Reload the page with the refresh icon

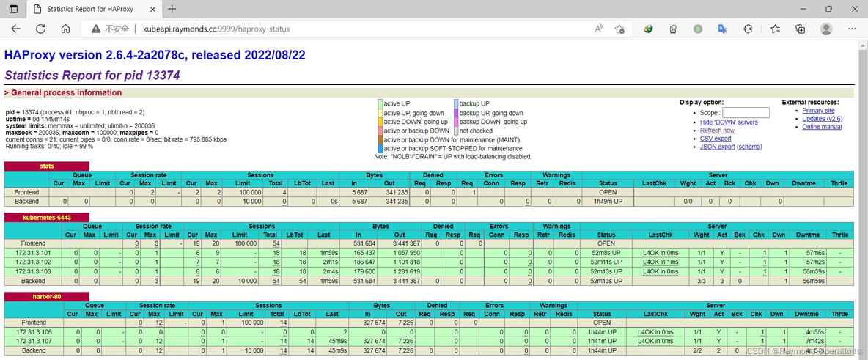(40, 29)
